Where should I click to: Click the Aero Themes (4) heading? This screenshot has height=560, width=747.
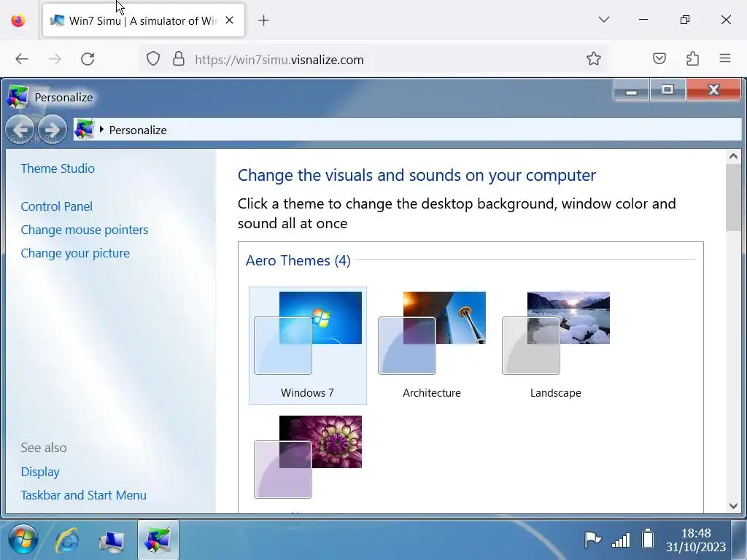click(298, 260)
